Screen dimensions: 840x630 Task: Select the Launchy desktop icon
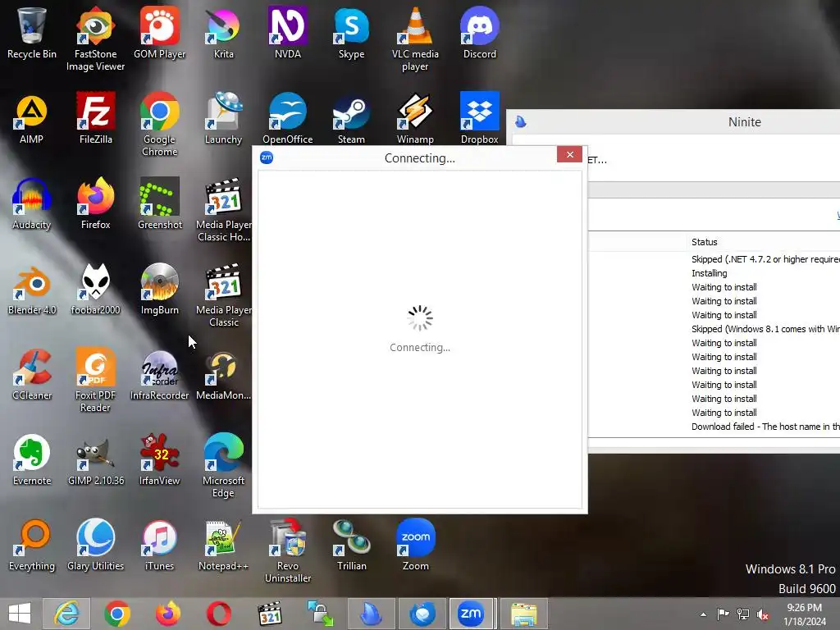click(223, 118)
